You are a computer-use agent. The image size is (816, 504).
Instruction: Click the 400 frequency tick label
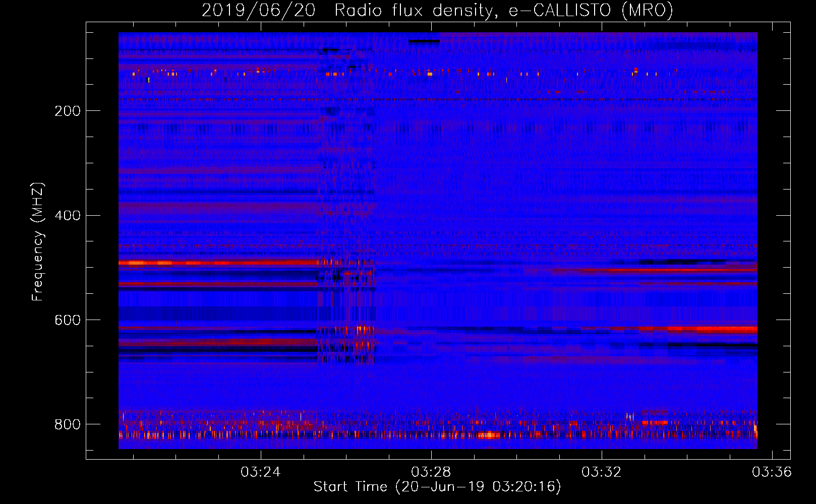(68, 216)
